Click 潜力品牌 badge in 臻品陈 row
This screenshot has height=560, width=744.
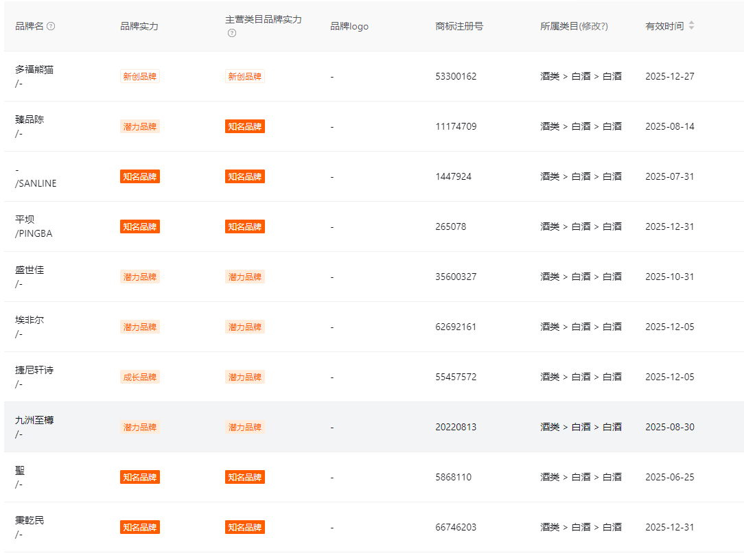click(140, 126)
